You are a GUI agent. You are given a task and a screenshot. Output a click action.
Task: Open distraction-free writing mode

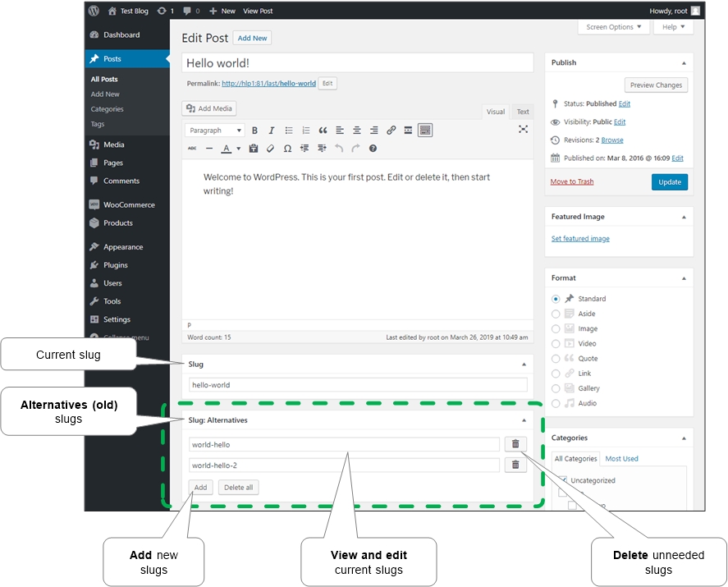pos(524,129)
